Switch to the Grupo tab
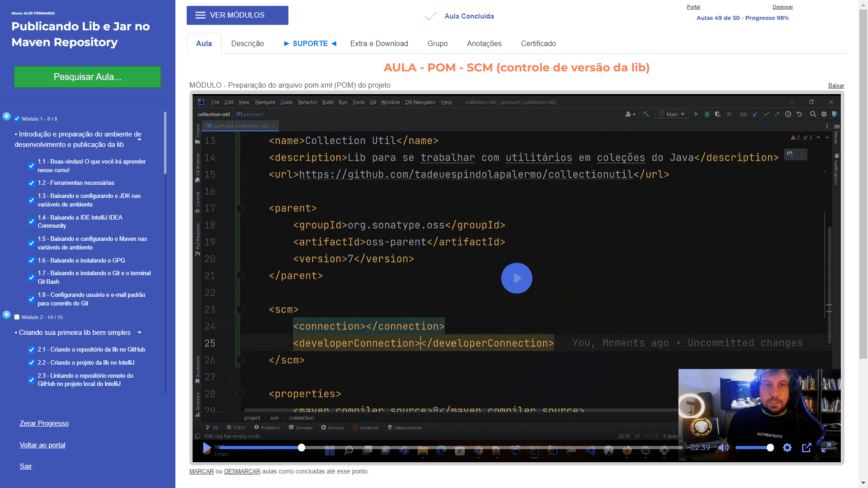Viewport: 868px width, 488px height. (x=437, y=43)
